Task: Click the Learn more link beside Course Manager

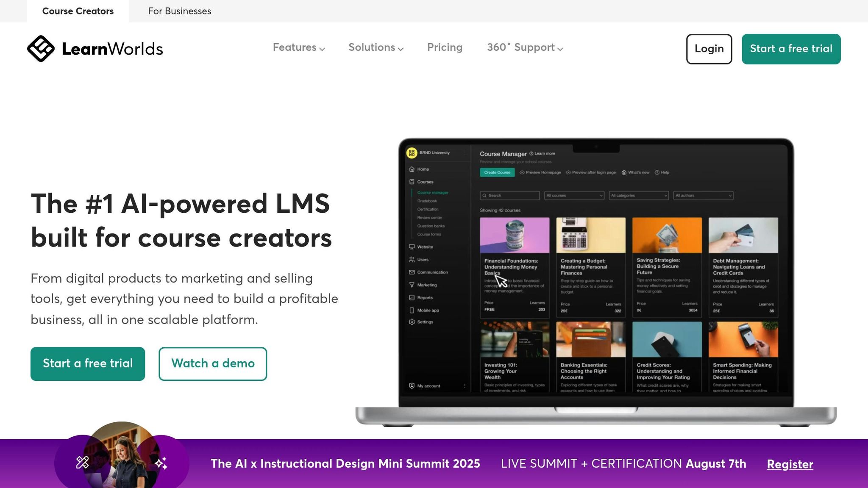Action: [542, 153]
